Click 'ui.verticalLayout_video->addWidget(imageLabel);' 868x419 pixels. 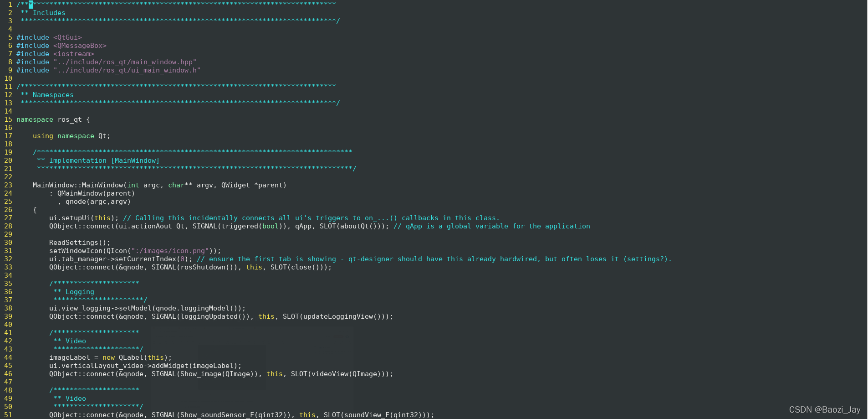pos(145,366)
